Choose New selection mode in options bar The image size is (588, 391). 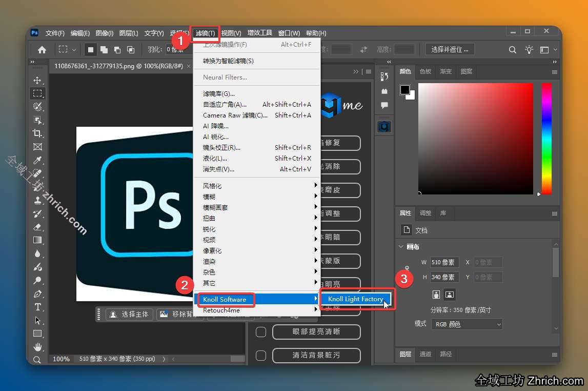[x=90, y=50]
